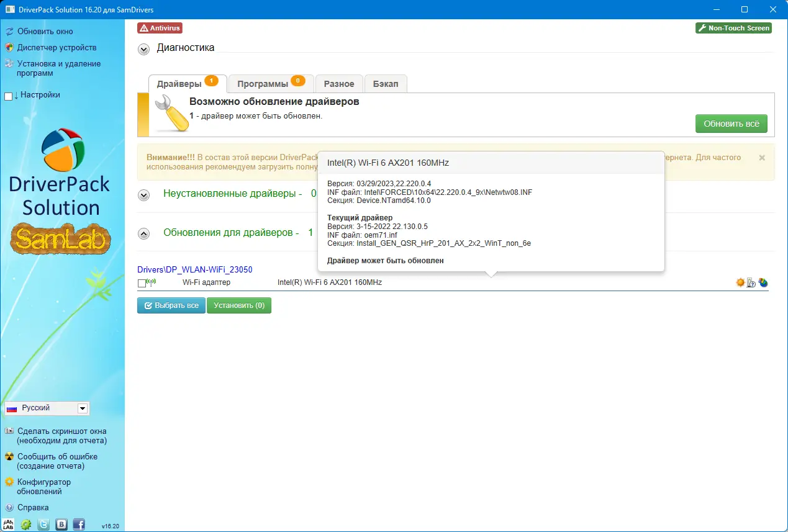The image size is (788, 532).
Task: Expand the Неустановленные драйверы section
Action: 143,195
